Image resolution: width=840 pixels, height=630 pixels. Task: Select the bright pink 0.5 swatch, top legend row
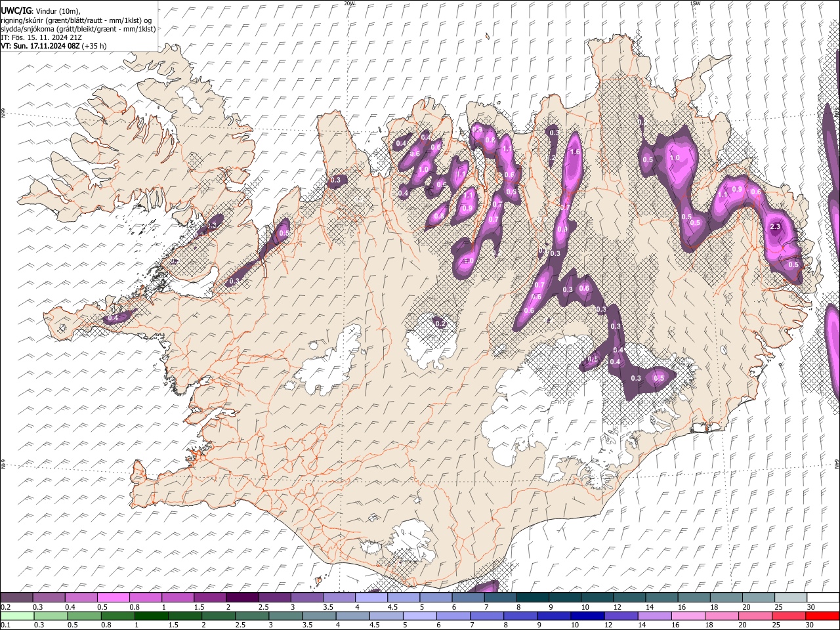113,598
